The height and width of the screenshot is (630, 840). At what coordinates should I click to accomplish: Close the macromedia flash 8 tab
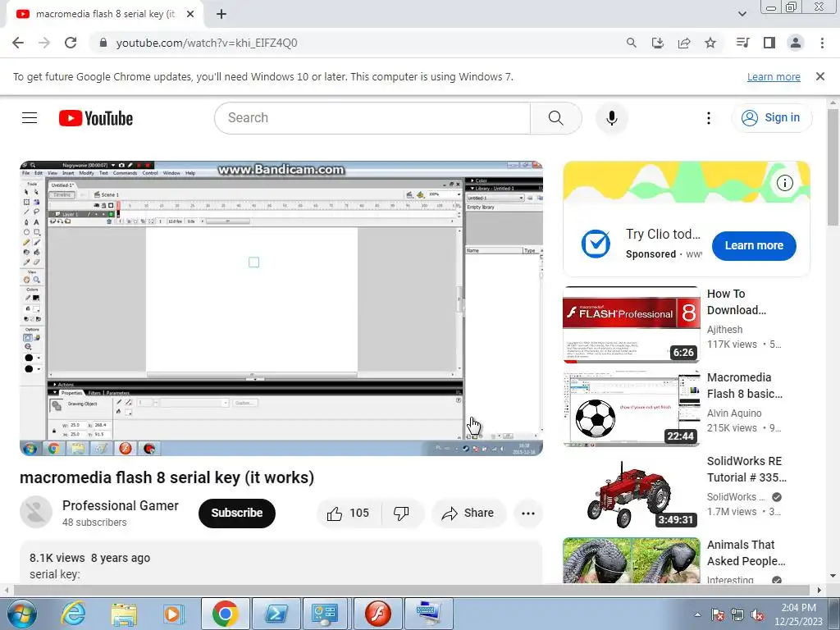pos(190,15)
